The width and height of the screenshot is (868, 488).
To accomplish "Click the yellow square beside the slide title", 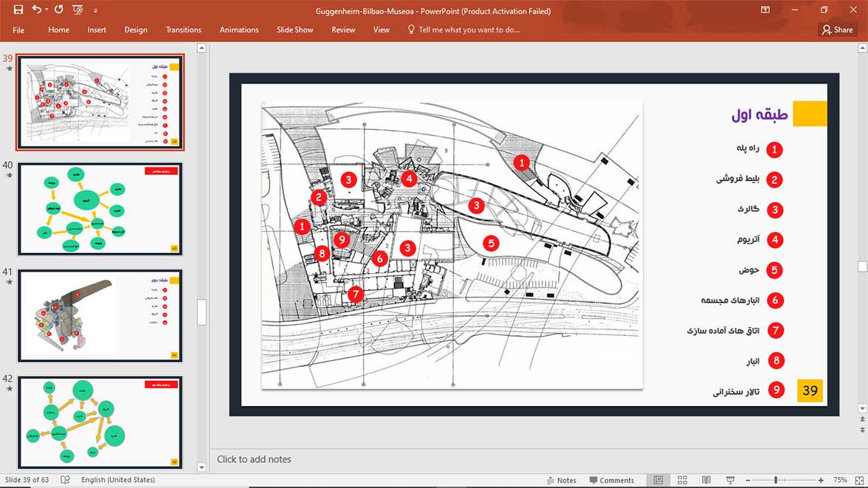I will click(x=810, y=114).
